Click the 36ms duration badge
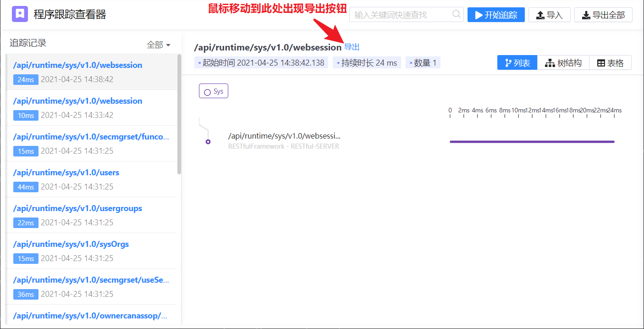The height and width of the screenshot is (329, 644). click(x=26, y=294)
